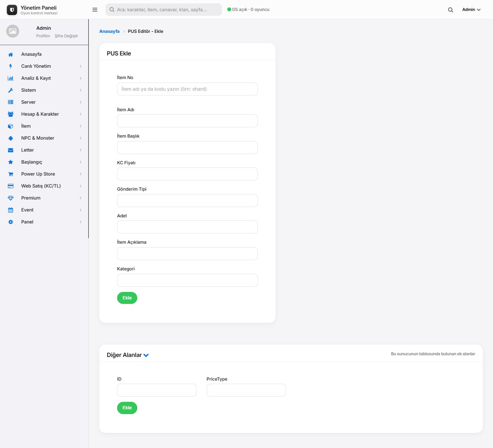Click the Başlangıç star icon
The image size is (493, 448).
11,162
